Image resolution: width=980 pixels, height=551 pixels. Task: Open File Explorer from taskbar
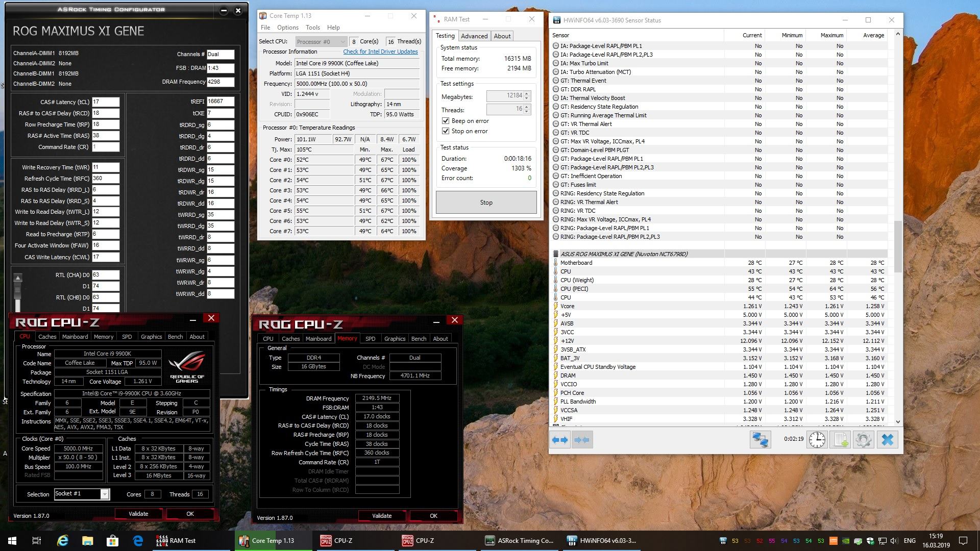coord(87,541)
